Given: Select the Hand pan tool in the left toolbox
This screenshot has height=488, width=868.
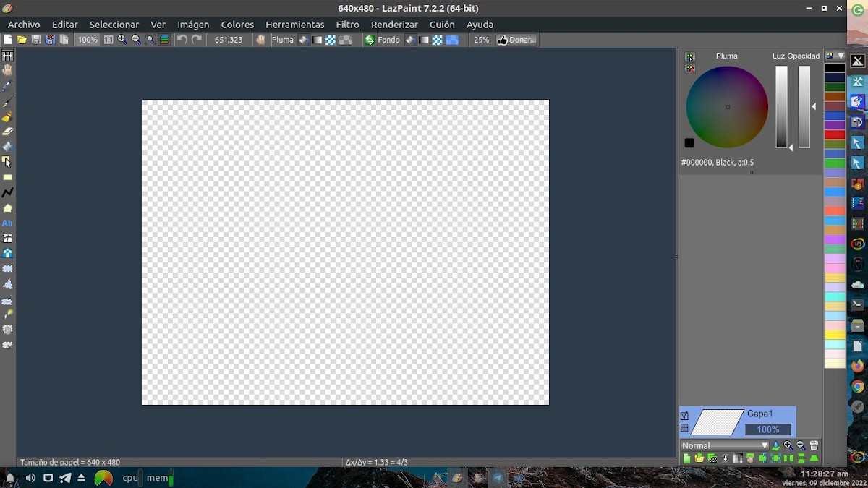Looking at the screenshot, I should tap(7, 70).
